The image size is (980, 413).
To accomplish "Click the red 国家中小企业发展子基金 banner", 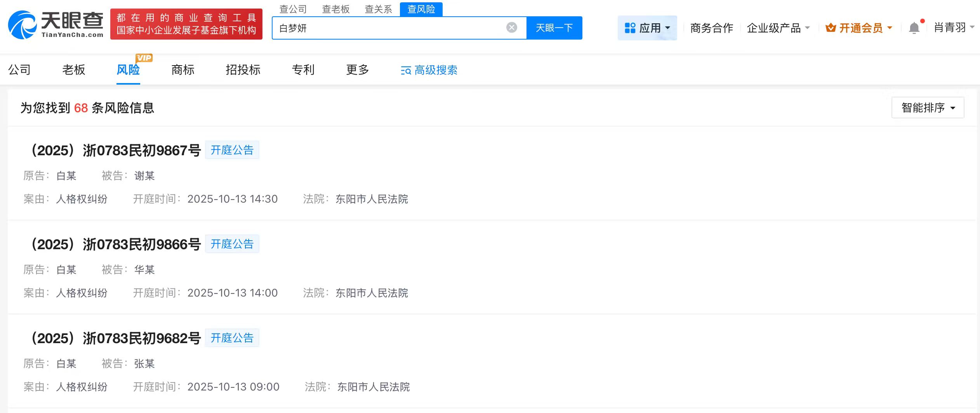I will tap(186, 24).
